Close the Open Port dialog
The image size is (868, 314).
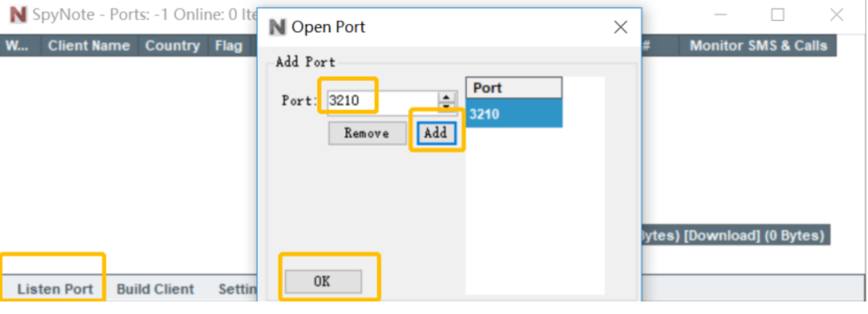click(620, 27)
